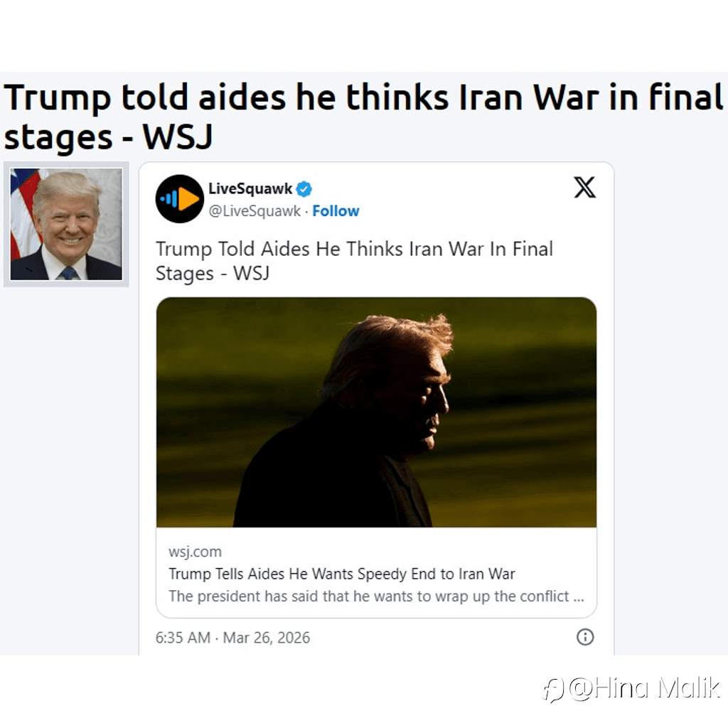728x728 pixels.
Task: Open the 6:35 AM Mar 26, 2026 timestamp
Action: (232, 638)
